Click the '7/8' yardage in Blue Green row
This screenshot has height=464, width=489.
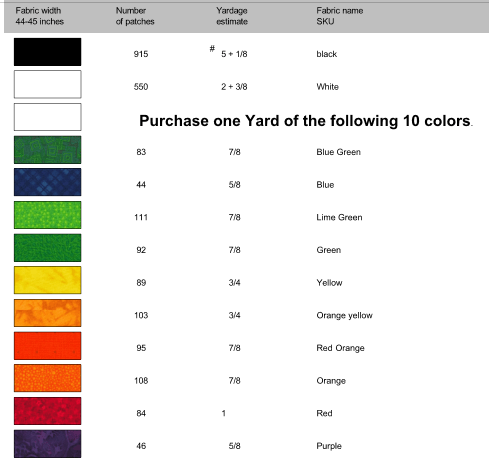coord(234,152)
